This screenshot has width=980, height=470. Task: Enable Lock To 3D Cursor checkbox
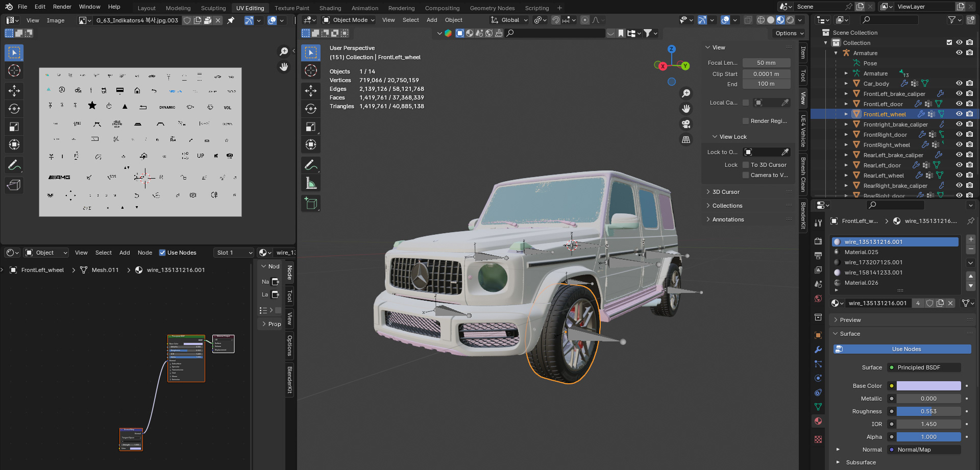point(746,165)
